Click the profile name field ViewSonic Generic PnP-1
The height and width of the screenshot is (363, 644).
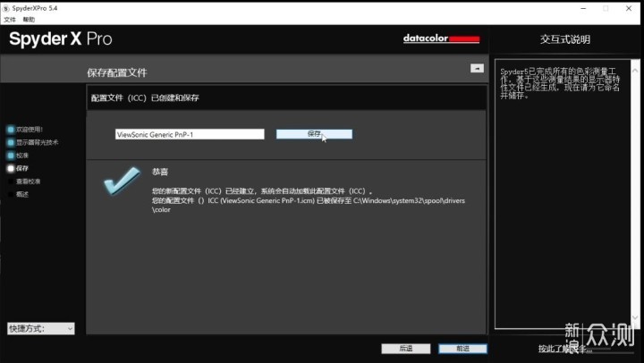pos(190,134)
